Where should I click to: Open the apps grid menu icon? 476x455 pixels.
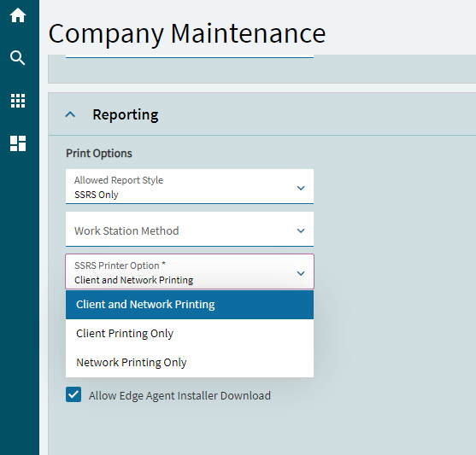(x=18, y=101)
